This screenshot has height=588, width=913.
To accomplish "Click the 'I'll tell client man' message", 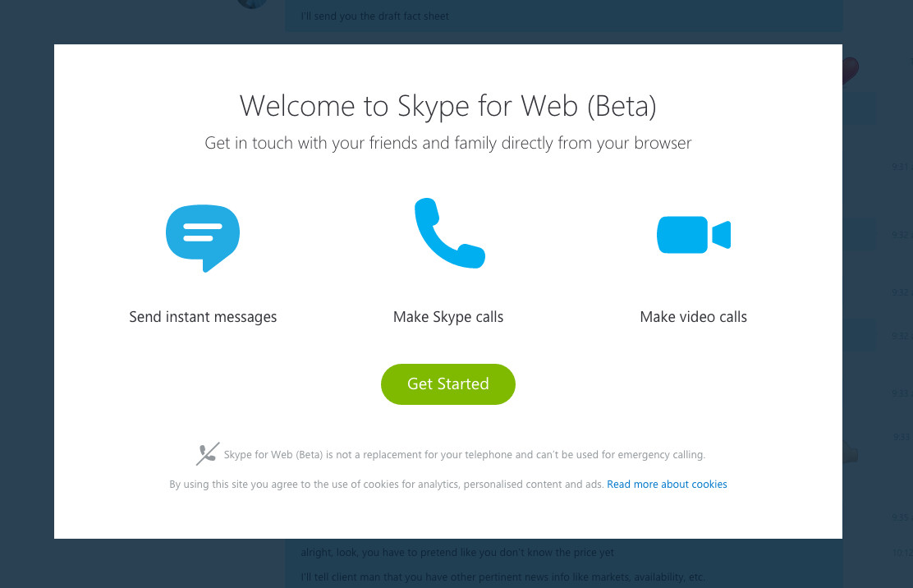I will (502, 577).
